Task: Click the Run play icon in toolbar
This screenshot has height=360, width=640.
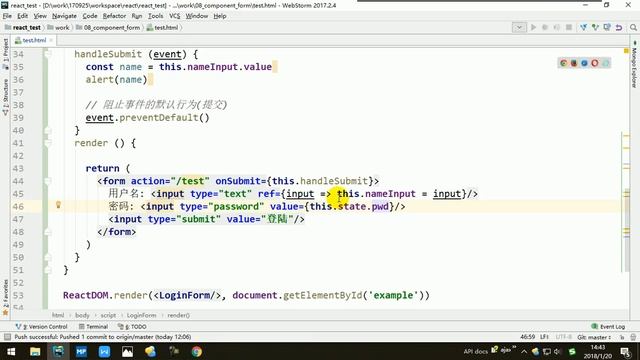Action: point(533,27)
